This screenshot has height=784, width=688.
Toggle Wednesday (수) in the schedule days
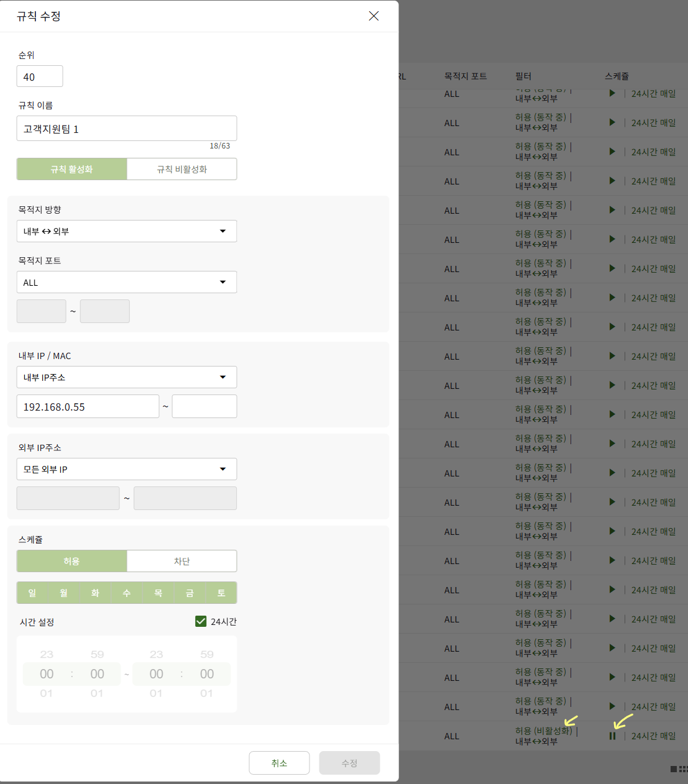[x=127, y=593]
